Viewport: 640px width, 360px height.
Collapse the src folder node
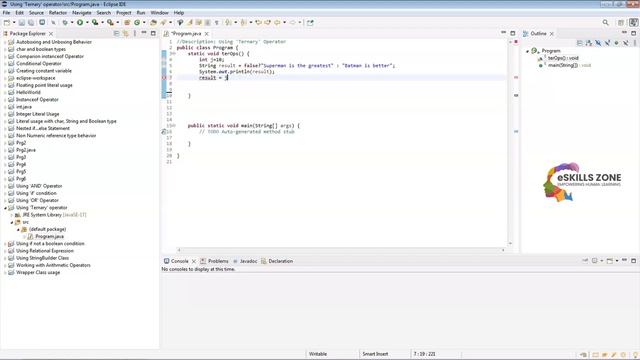click(x=12, y=222)
